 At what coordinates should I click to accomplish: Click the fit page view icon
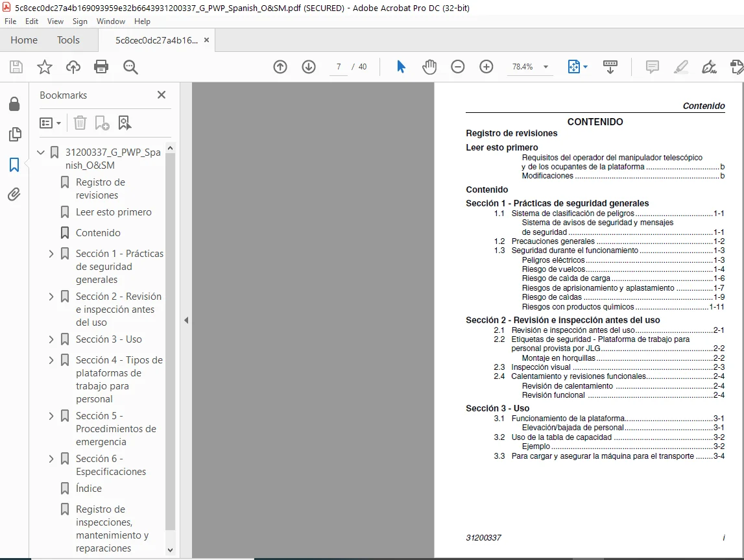coord(573,67)
